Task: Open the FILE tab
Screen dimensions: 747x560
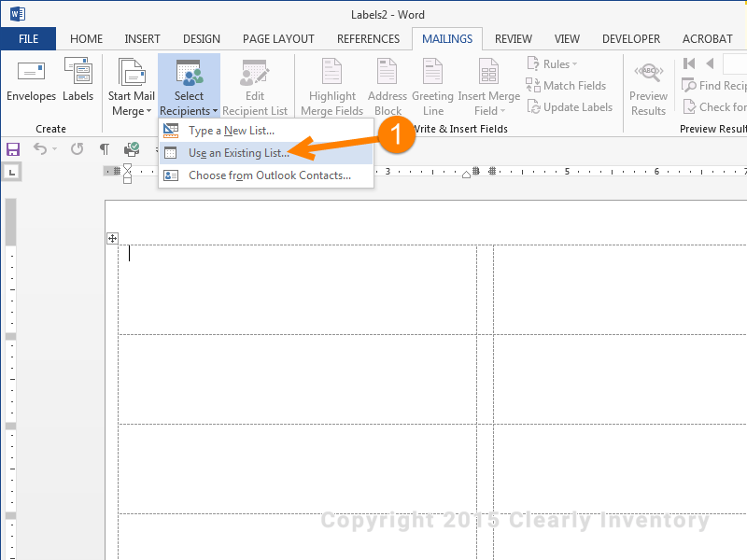Action: [x=28, y=39]
